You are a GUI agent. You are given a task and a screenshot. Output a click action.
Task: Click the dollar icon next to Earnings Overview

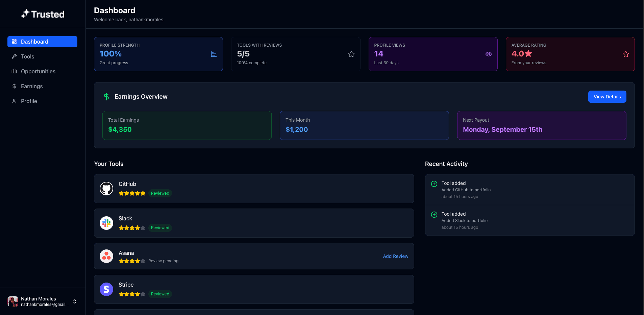click(106, 97)
